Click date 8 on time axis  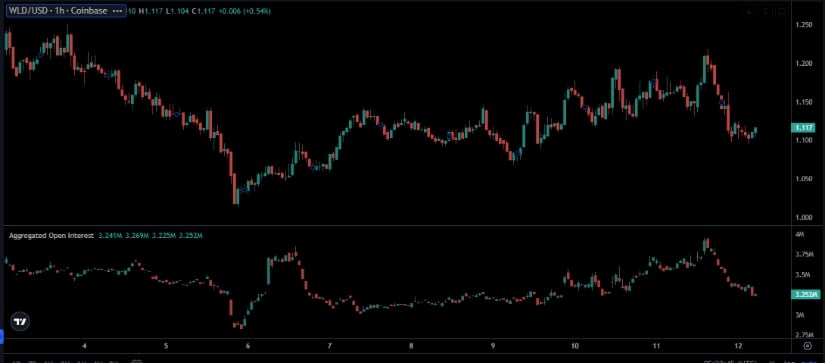[x=411, y=346]
